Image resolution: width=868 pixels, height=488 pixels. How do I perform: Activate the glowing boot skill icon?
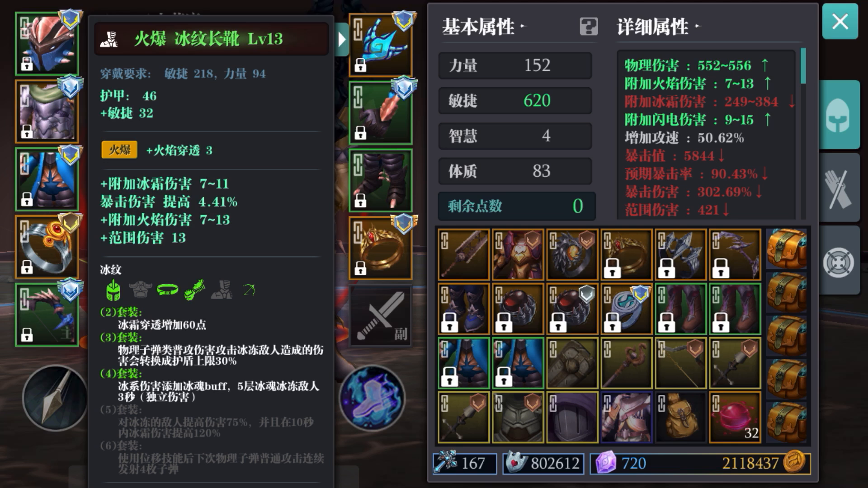pyautogui.click(x=372, y=398)
